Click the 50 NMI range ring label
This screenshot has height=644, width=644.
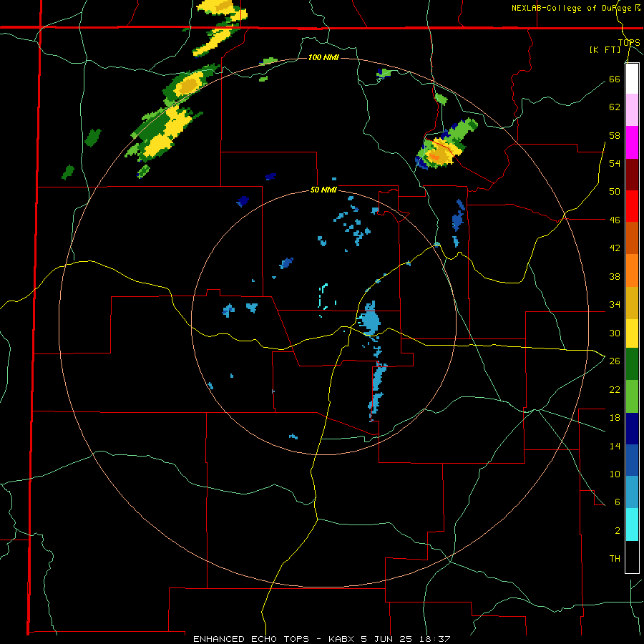323,190
